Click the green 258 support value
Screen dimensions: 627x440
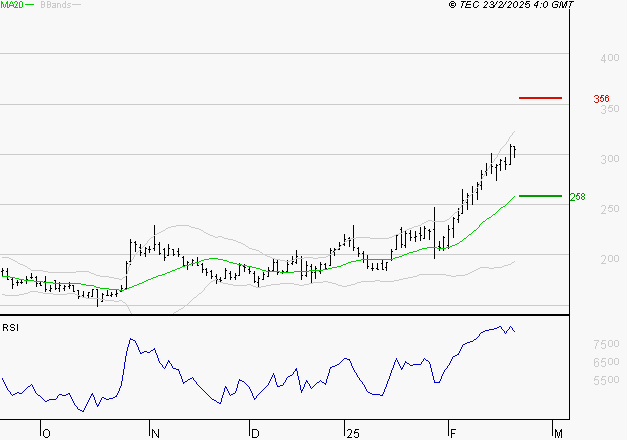577,197
